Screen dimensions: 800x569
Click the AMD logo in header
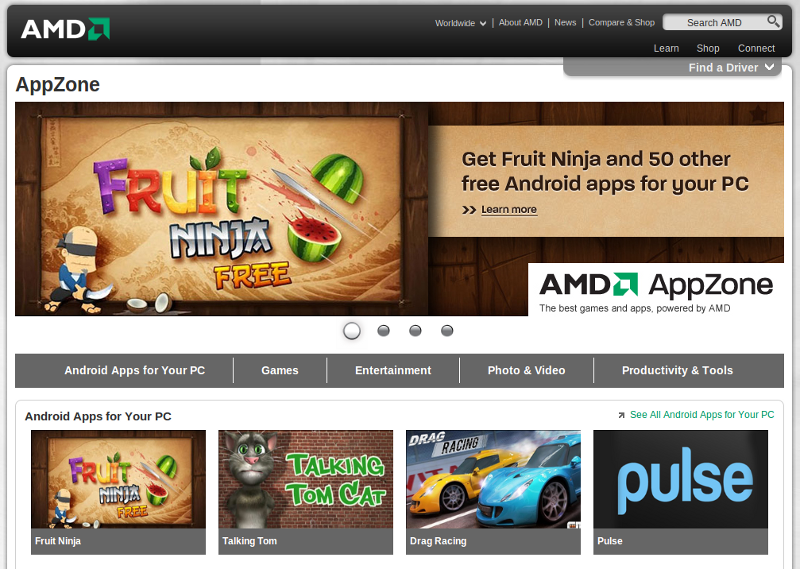click(65, 29)
